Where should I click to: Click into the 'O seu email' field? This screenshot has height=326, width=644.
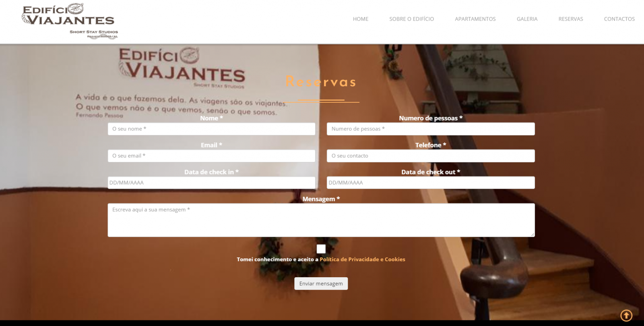(211, 156)
